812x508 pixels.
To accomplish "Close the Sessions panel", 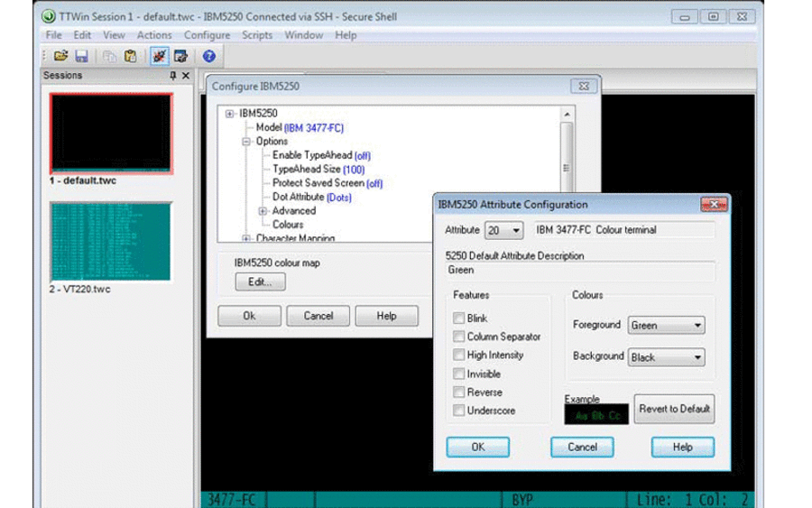I will pos(186,76).
